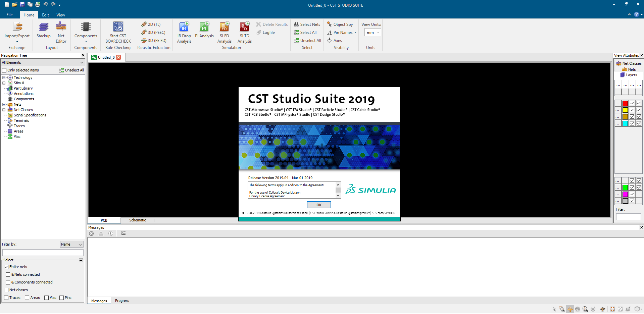
Task: Activate dynamic zoom magnifier in status bar
Action: [x=585, y=309]
